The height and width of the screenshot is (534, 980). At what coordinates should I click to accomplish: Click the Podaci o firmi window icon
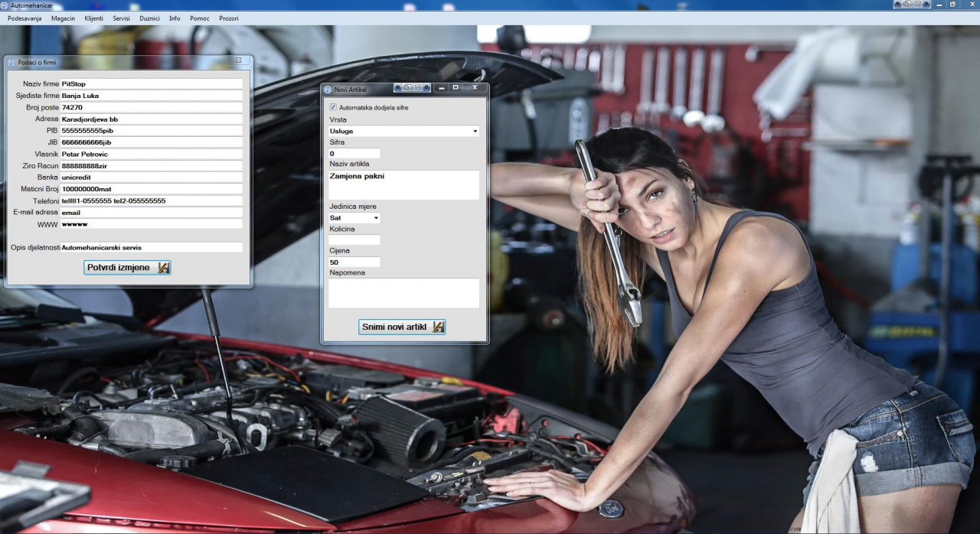pyautogui.click(x=11, y=62)
